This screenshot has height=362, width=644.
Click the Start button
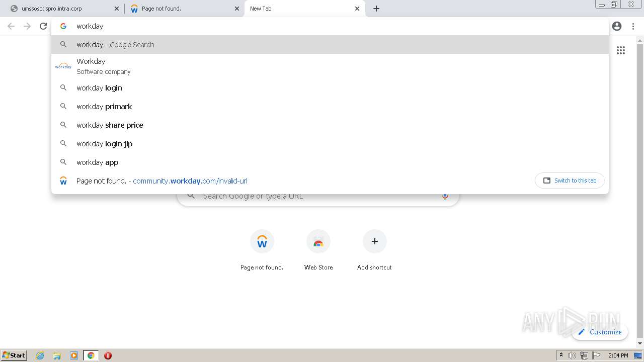14,355
